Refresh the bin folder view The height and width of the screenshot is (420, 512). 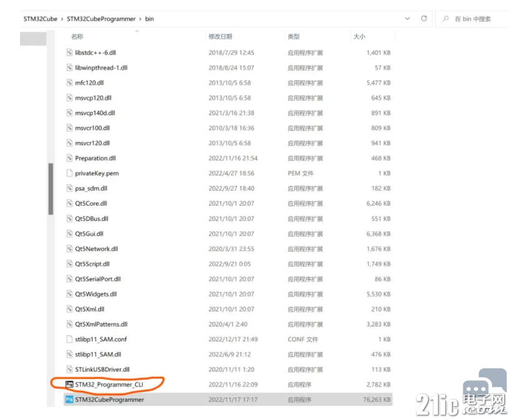coord(424,19)
